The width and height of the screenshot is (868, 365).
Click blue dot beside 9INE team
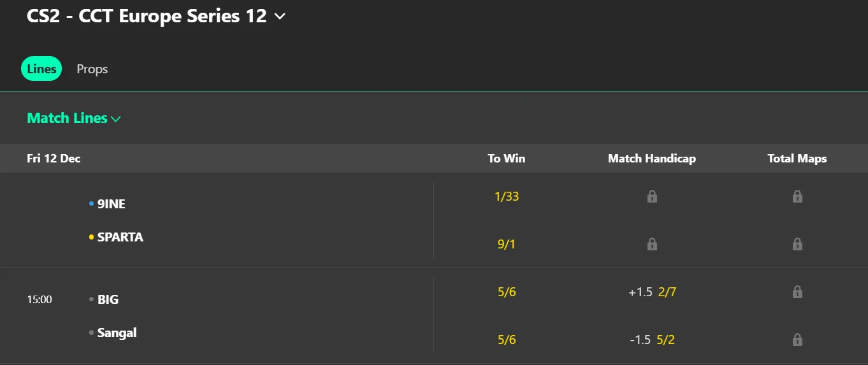92,204
